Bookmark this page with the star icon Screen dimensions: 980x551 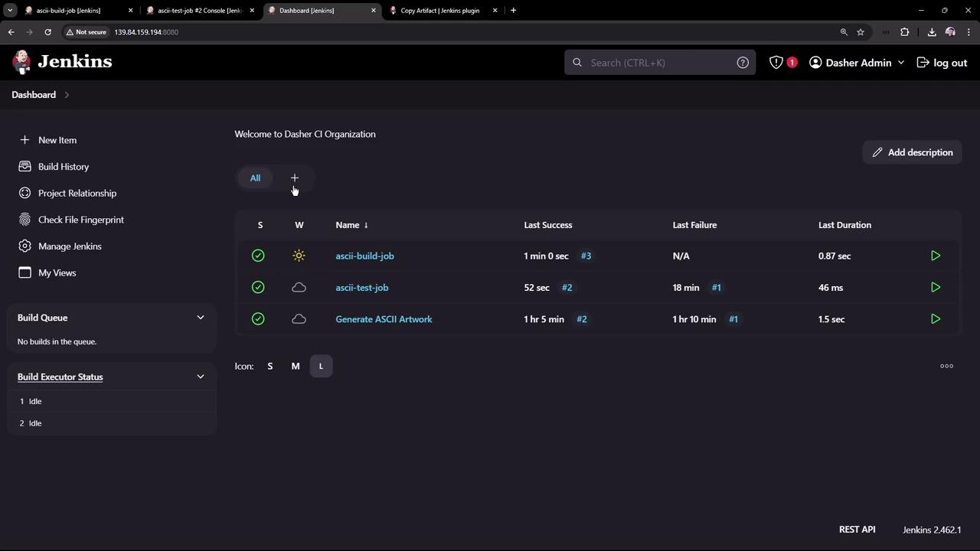point(861,32)
